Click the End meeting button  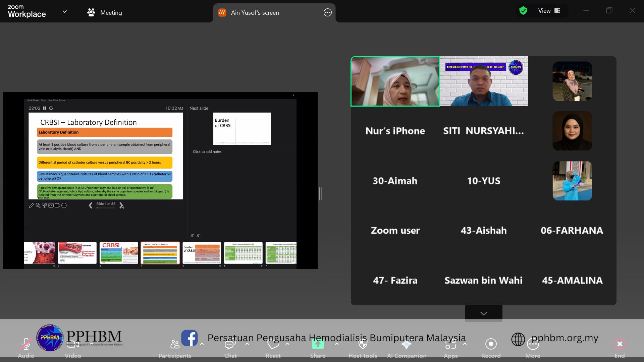click(620, 348)
